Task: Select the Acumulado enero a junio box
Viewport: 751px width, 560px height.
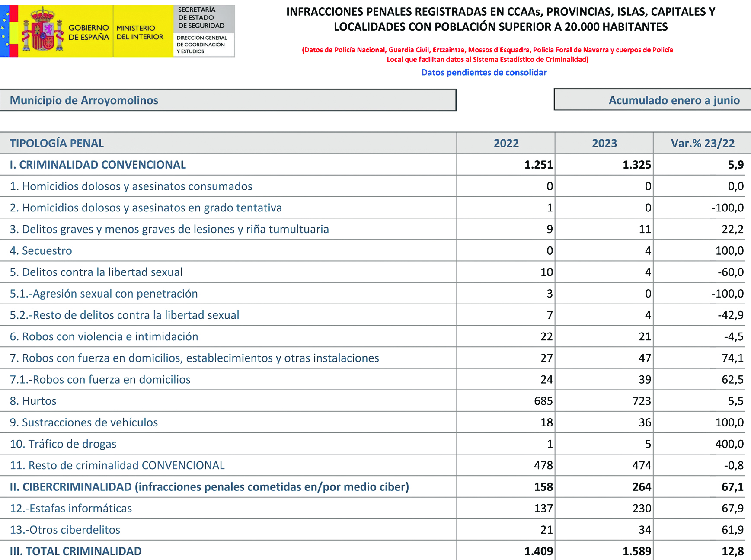Action: point(652,100)
